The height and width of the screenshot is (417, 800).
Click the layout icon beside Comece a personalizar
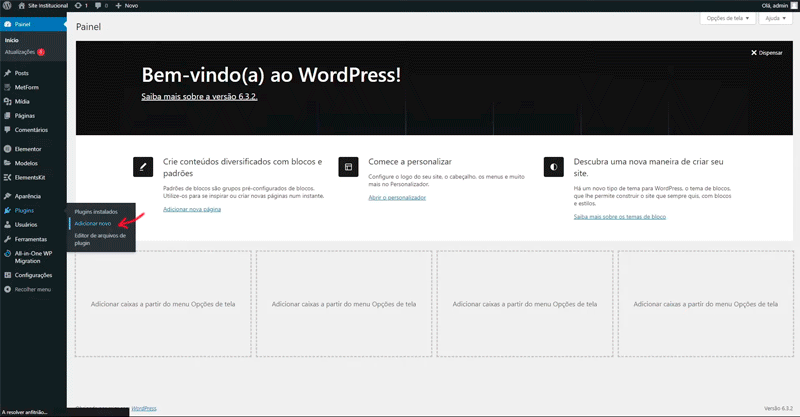coord(348,167)
